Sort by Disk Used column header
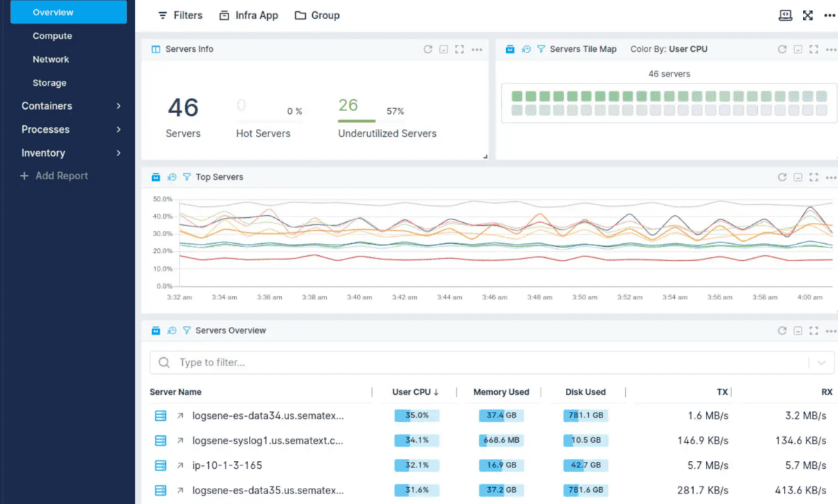Screen dimensions: 838x504 [586, 392]
